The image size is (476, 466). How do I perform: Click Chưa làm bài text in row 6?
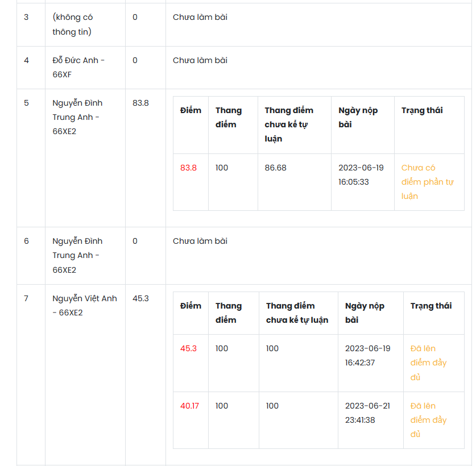pos(200,241)
